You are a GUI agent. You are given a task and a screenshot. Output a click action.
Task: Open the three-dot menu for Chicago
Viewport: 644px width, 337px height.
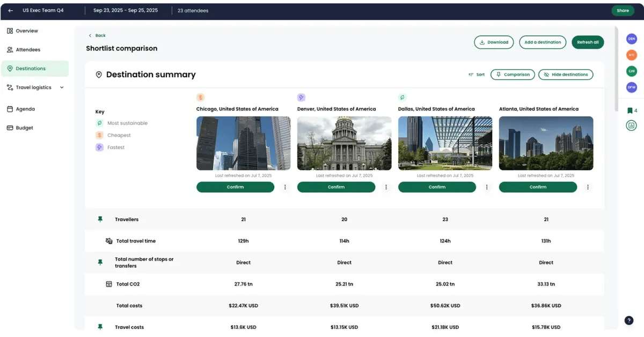click(285, 187)
